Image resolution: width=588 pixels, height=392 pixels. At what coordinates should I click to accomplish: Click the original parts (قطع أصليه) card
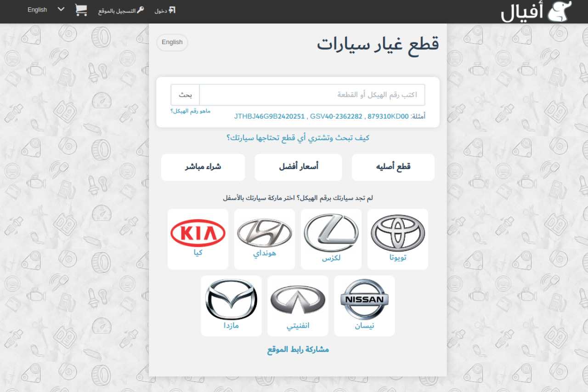[393, 167]
